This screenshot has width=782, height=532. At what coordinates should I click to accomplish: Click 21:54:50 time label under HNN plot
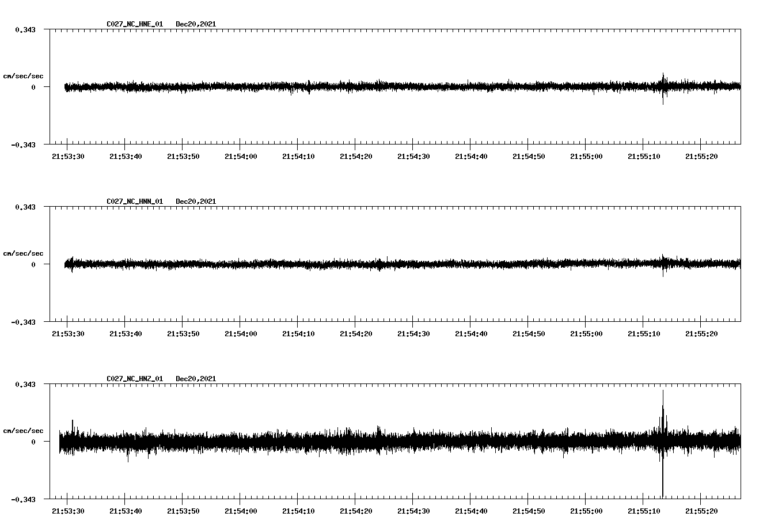pyautogui.click(x=529, y=333)
